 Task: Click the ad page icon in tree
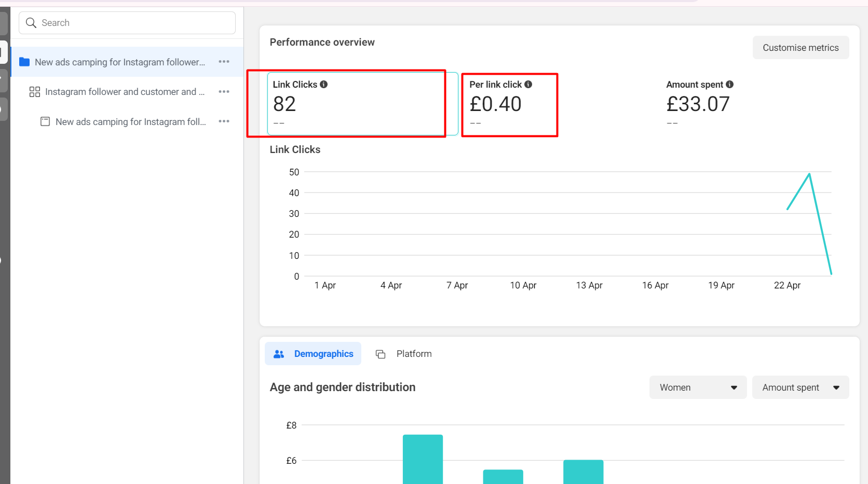[x=45, y=121]
